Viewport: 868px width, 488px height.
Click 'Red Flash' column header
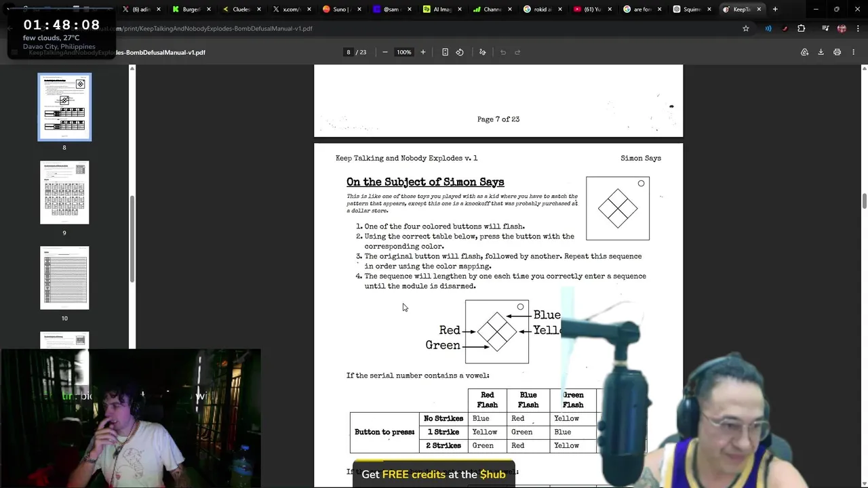point(488,400)
